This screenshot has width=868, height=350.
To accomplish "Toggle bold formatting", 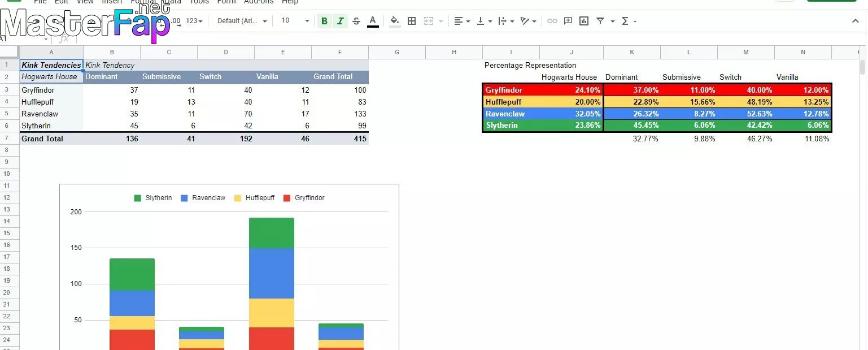I will click(x=324, y=21).
